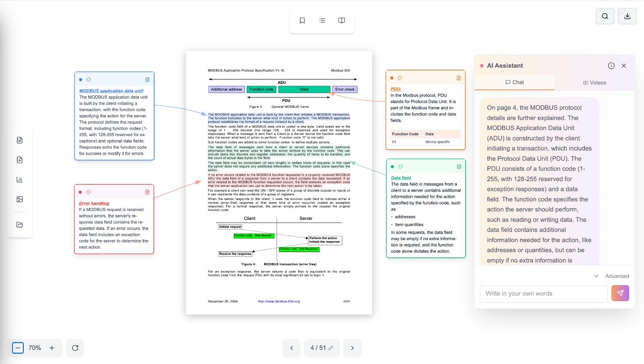This screenshot has height=364, width=644.
Task: Open document icon on MODBUS application data unit note
Action: pos(148,80)
